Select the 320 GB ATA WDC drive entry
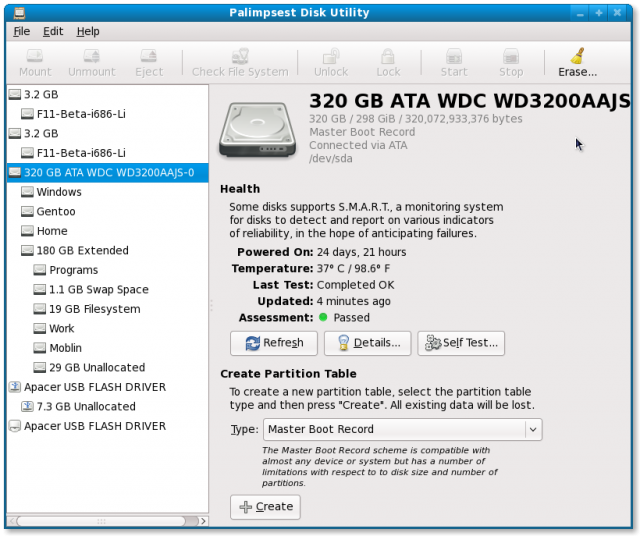 [x=108, y=172]
